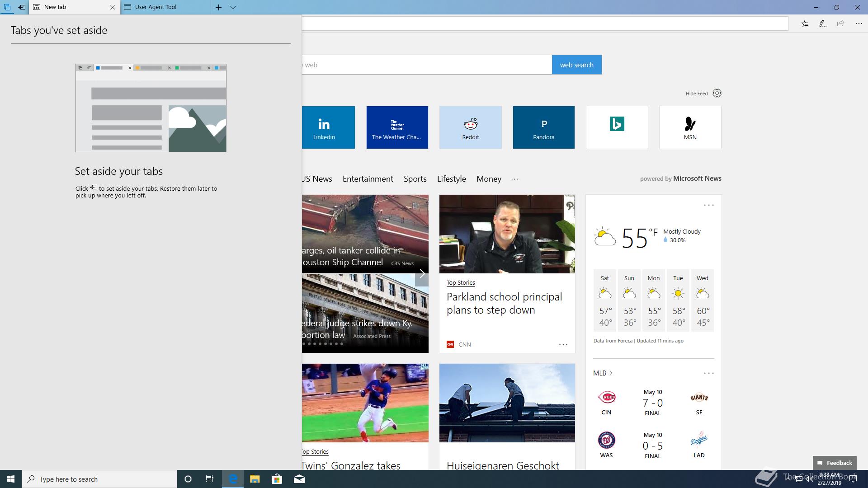Viewport: 868px width, 488px height.
Task: Select the Sun forecast column
Action: pos(629,300)
